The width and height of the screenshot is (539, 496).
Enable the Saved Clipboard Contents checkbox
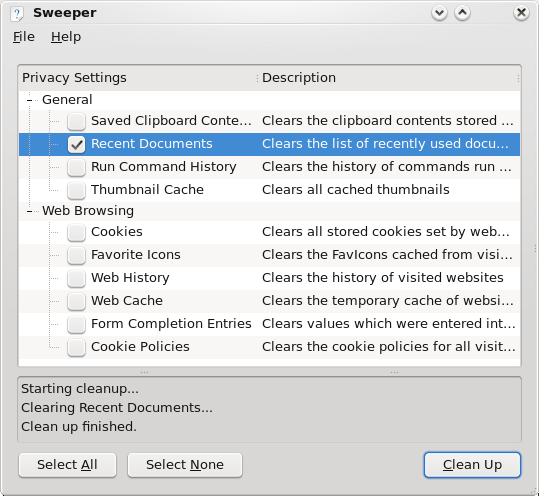tap(76, 121)
